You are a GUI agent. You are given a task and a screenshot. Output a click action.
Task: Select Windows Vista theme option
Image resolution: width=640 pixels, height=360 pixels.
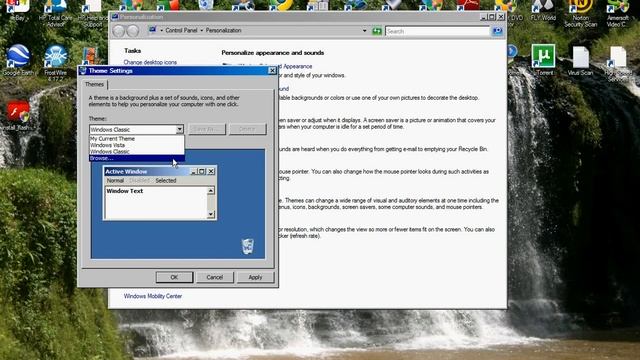[x=137, y=145]
